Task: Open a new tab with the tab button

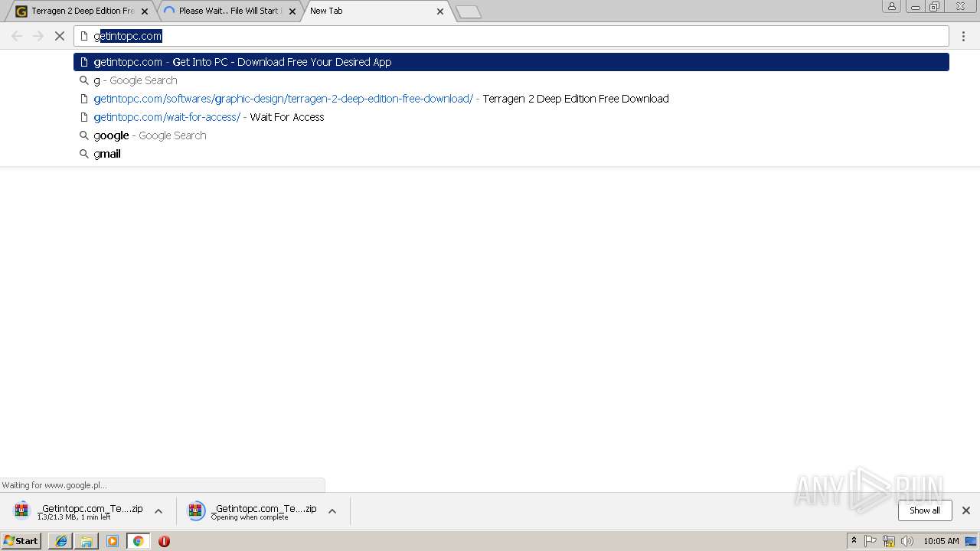Action: click(x=468, y=11)
